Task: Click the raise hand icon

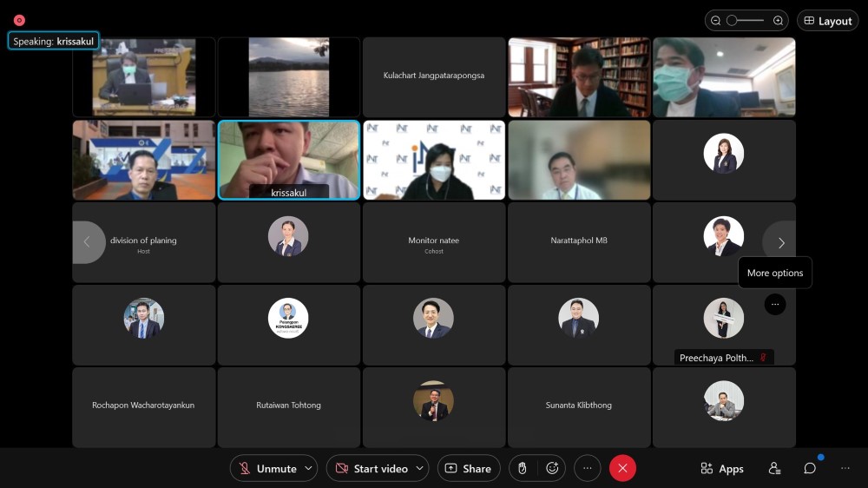Action: (x=522, y=469)
